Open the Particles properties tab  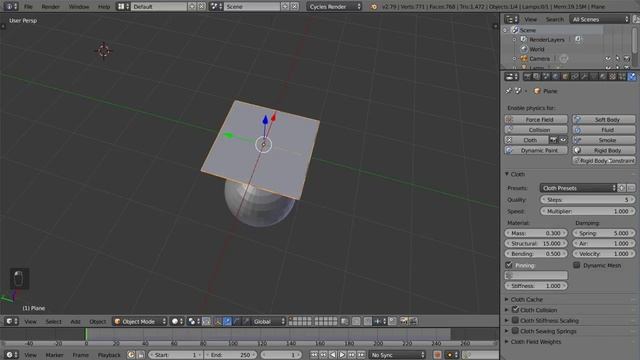[622, 77]
